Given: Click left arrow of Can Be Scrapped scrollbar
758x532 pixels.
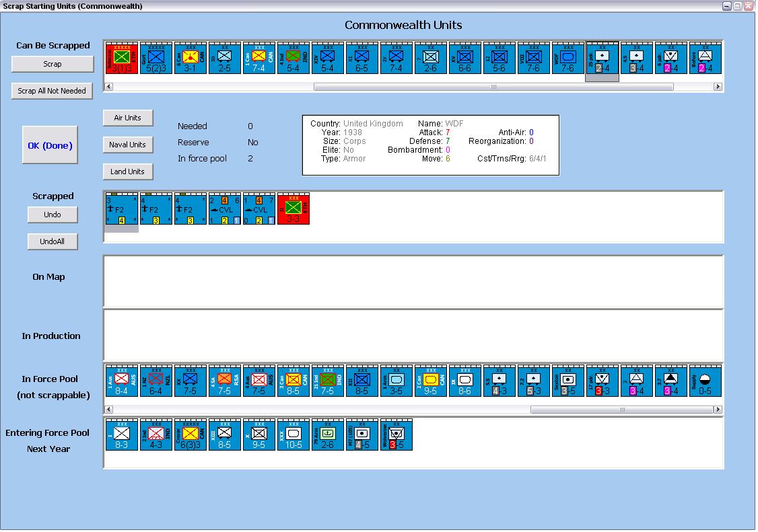Looking at the screenshot, I should (x=109, y=87).
